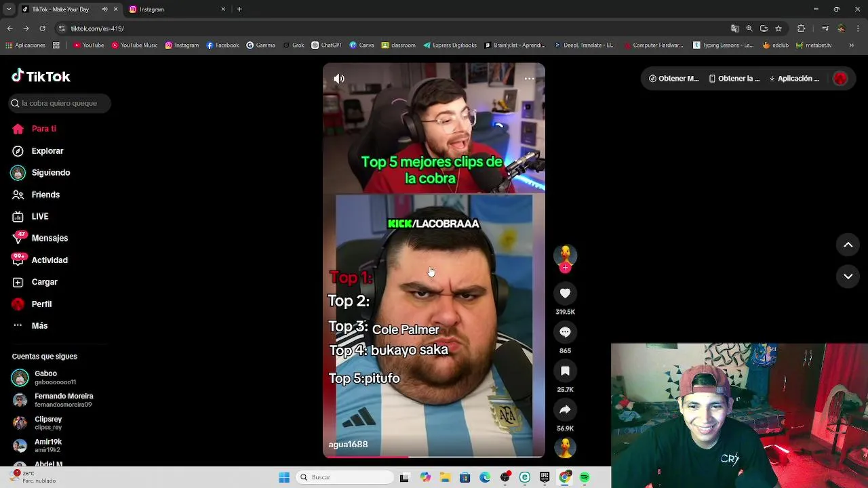Click the Obtener M... button
Viewport: 868px width, 488px height.
click(673, 79)
